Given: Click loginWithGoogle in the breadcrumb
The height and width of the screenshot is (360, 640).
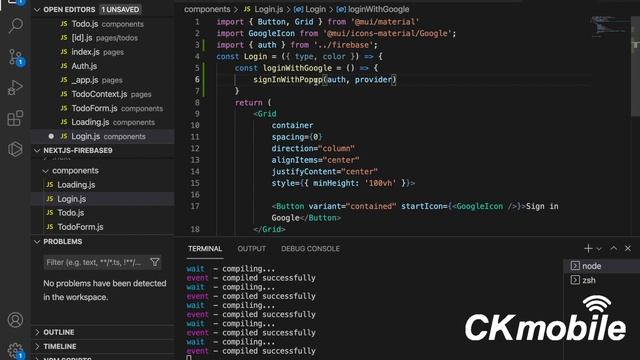Looking at the screenshot, I should [x=378, y=9].
